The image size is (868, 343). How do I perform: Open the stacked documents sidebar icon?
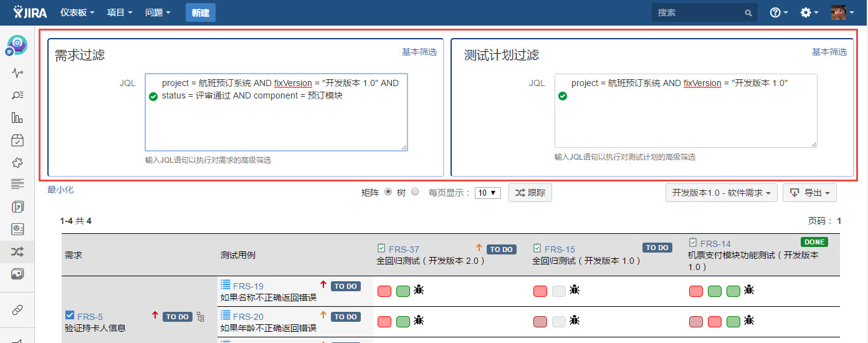[17, 206]
